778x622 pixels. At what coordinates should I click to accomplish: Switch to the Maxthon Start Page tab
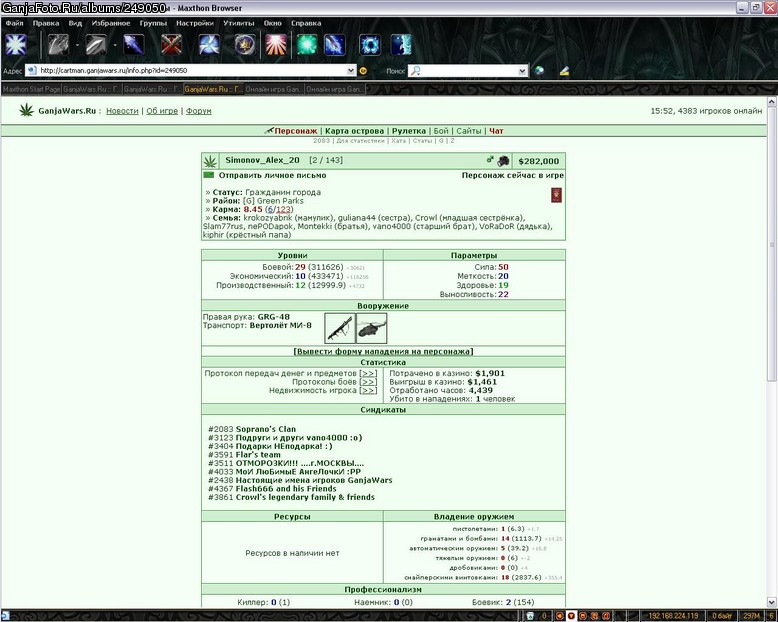pos(31,89)
